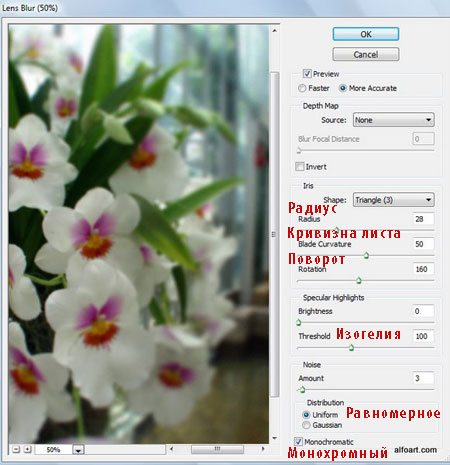Viewport: 450px width, 465px height.
Task: Click the Noise Amount value field
Action: pos(423,378)
